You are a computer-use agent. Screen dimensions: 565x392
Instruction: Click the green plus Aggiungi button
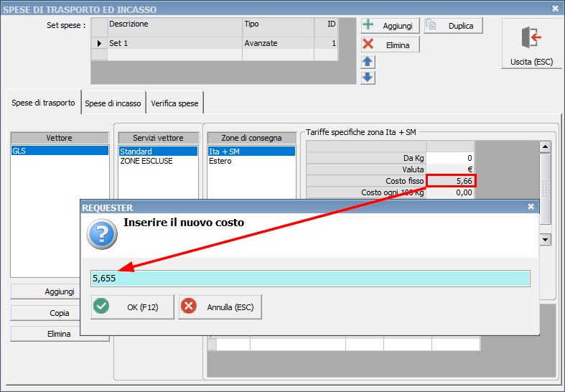pos(391,26)
